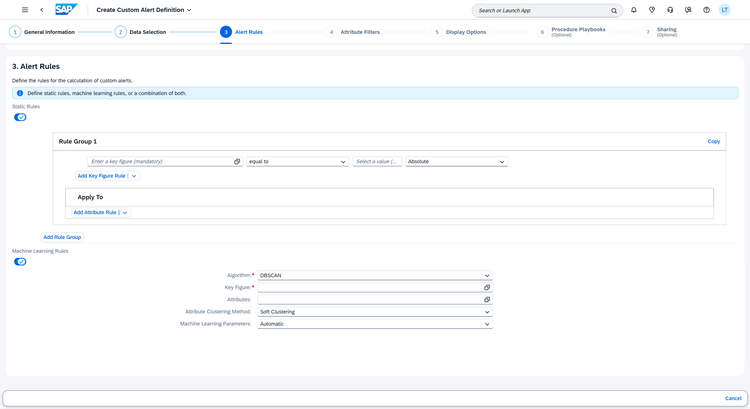Turn off Static Rules switch
Screen dimensions: 750x409
[20, 117]
